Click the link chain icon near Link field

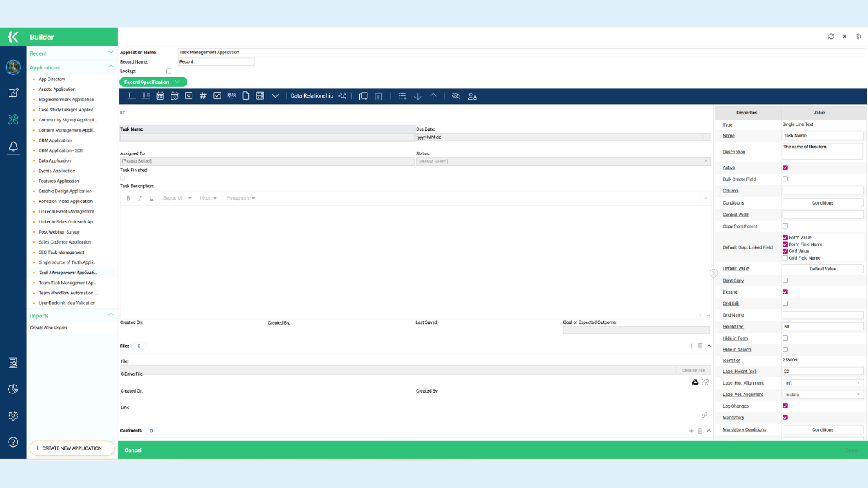pyautogui.click(x=705, y=415)
